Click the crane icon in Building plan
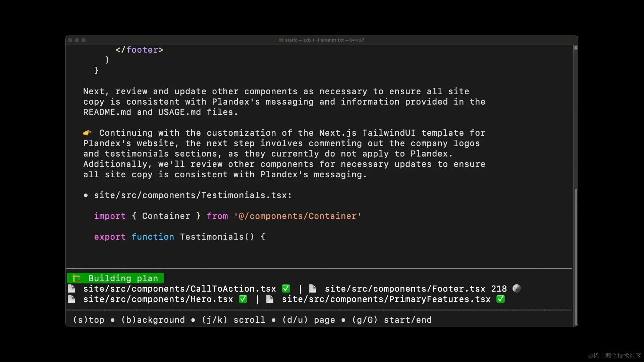Viewport: 644px width, 362px height. pos(77,278)
